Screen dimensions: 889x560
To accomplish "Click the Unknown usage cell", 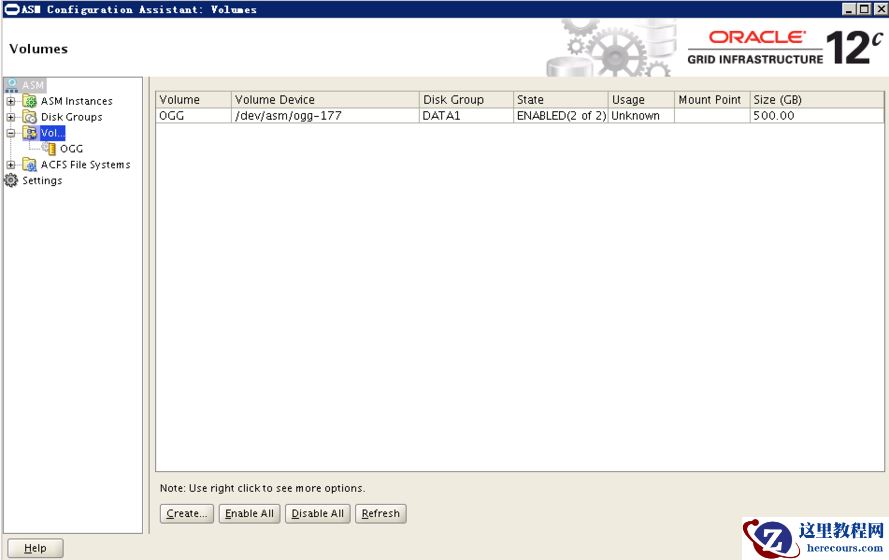I will (x=641, y=116).
